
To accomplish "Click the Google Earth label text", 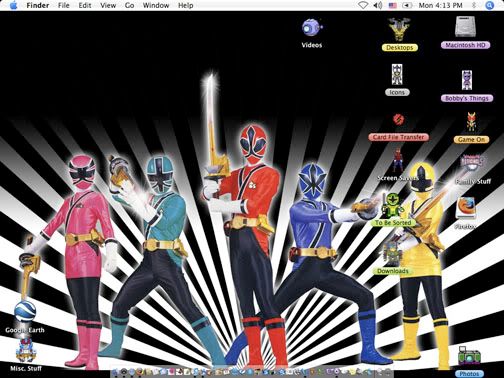I will click(25, 330).
